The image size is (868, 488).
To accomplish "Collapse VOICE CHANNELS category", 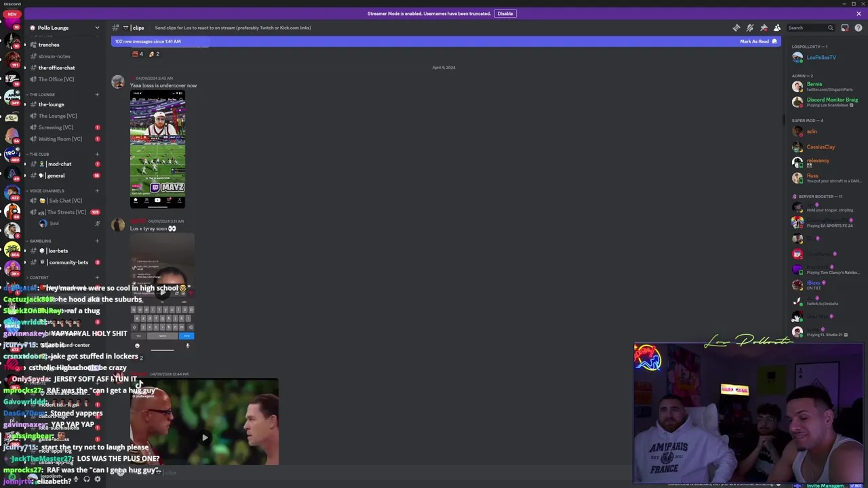I will click(x=46, y=190).
